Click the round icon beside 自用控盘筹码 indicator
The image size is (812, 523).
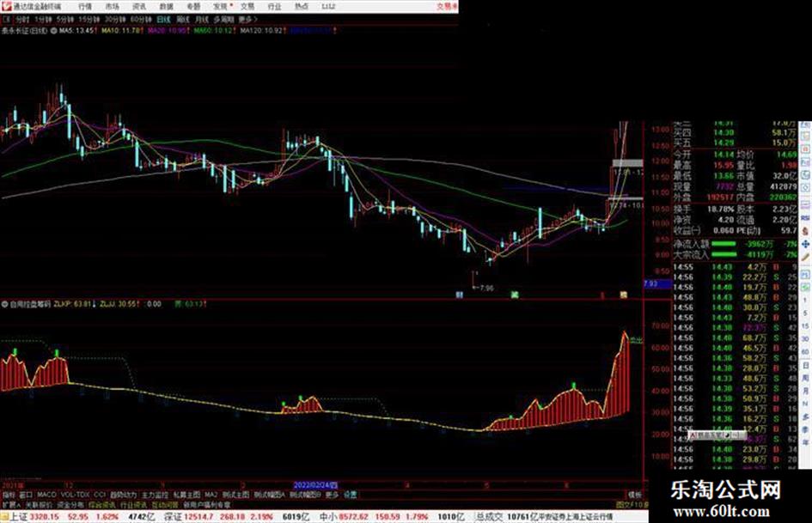4,305
